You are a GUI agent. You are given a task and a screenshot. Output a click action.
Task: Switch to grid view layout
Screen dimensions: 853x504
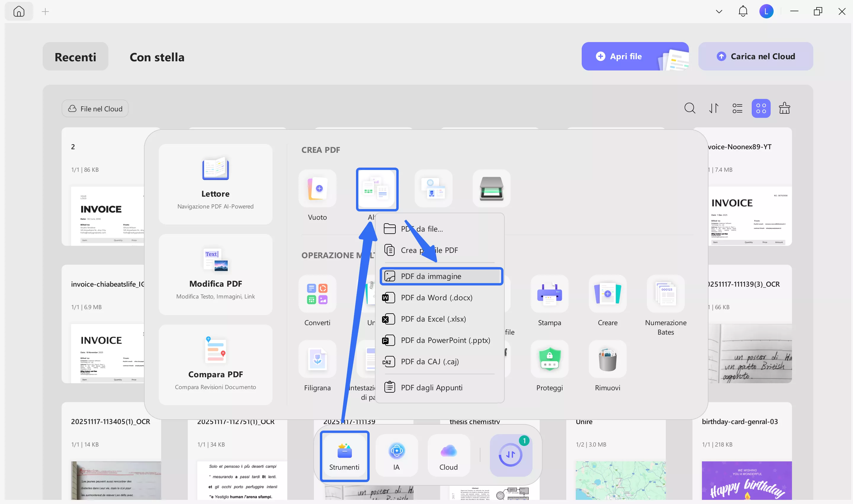pos(761,108)
